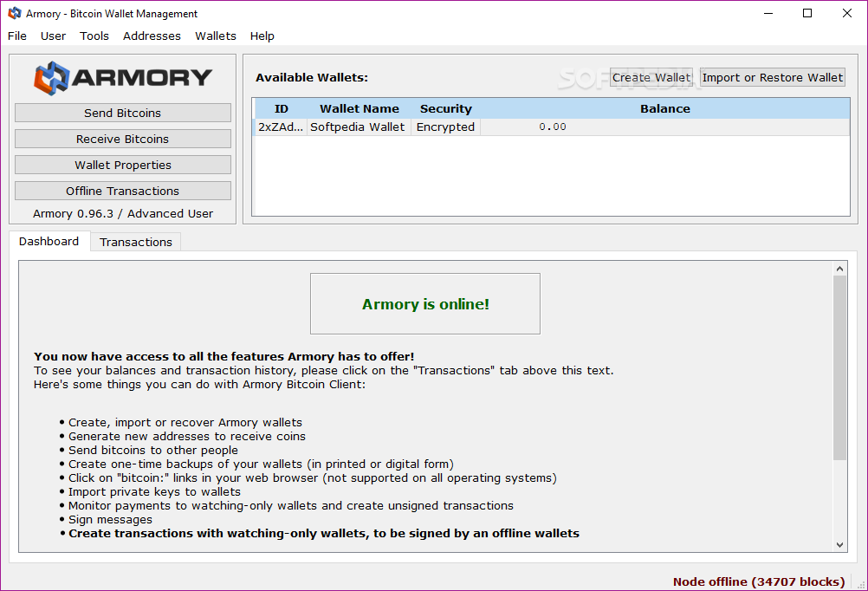Open the File menu

point(17,36)
